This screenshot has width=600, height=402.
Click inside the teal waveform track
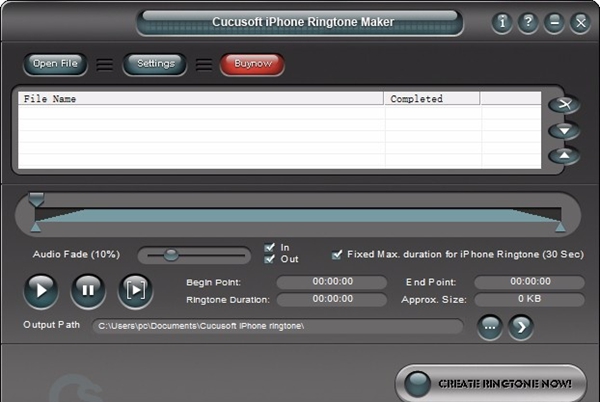[x=298, y=215]
